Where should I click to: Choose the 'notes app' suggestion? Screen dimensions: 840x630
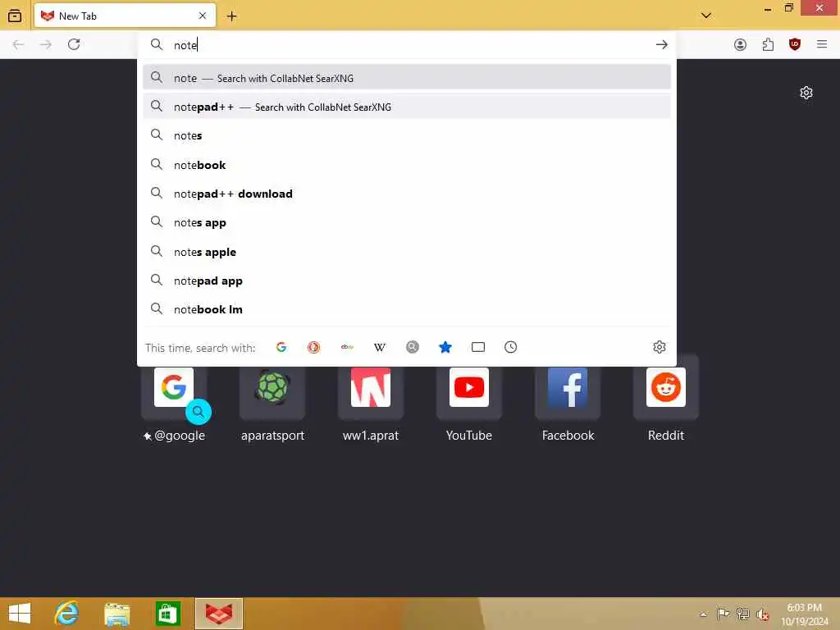click(407, 223)
